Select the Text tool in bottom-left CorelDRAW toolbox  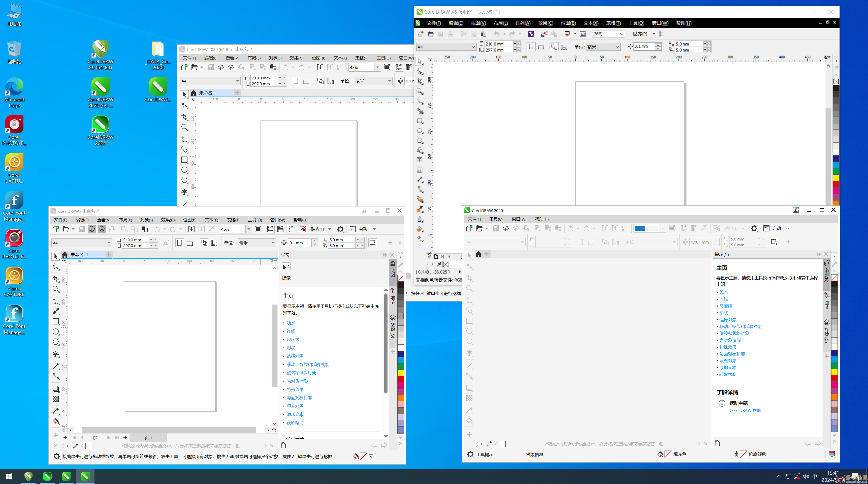pos(56,354)
